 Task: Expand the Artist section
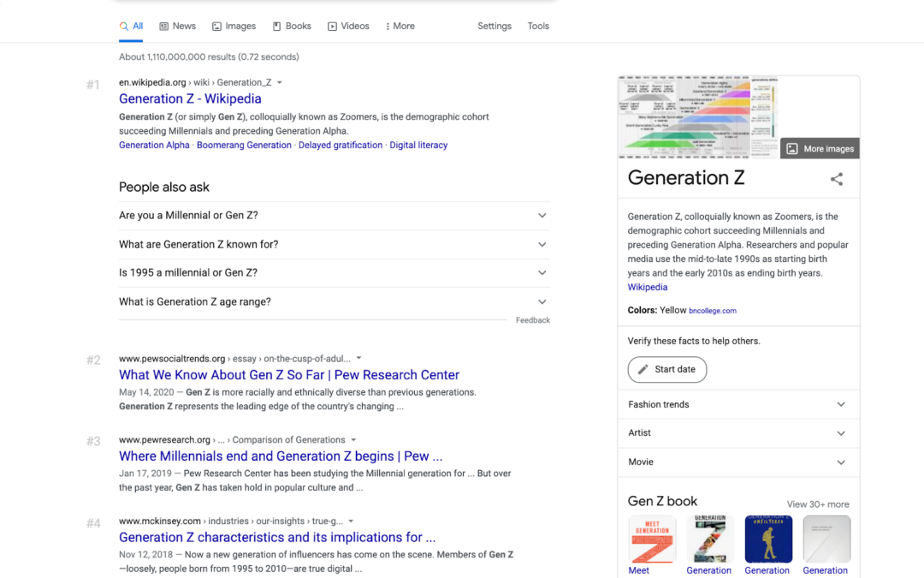(x=839, y=432)
